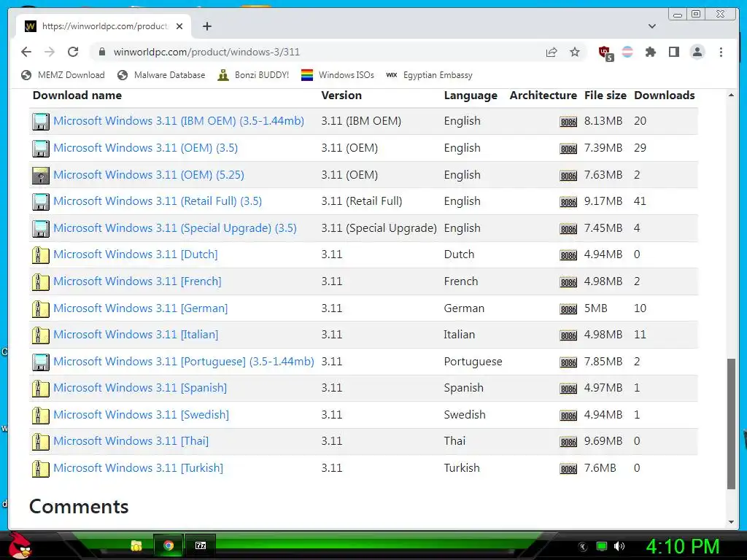The width and height of the screenshot is (747, 560).
Task: Click the File size column header
Action: click(605, 96)
